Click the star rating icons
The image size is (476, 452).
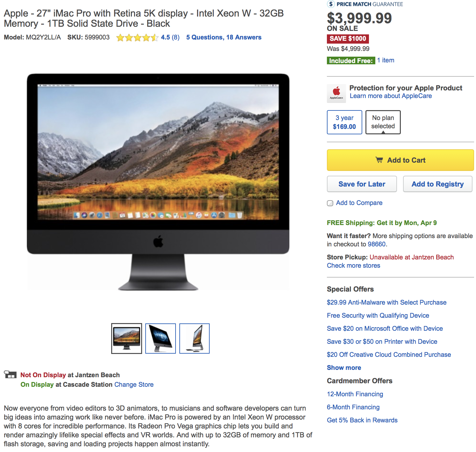click(137, 38)
